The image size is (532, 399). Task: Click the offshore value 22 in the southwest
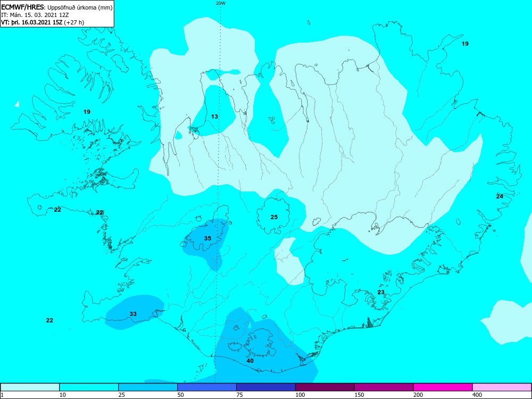[49, 320]
